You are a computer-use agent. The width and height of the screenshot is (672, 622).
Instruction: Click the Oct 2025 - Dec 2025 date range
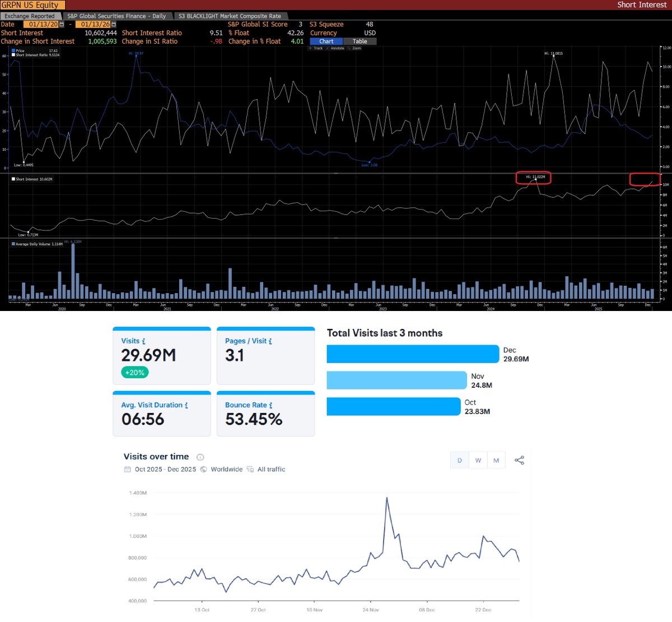[165, 470]
